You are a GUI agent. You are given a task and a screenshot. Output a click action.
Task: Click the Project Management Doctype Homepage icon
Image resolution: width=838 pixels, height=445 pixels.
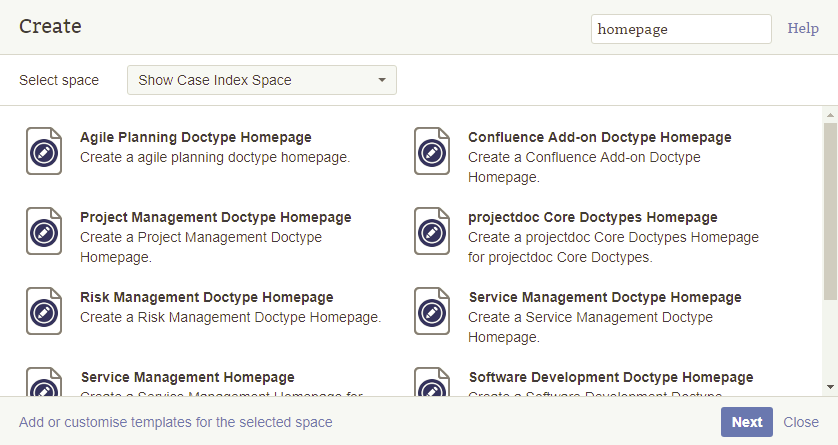coord(43,231)
